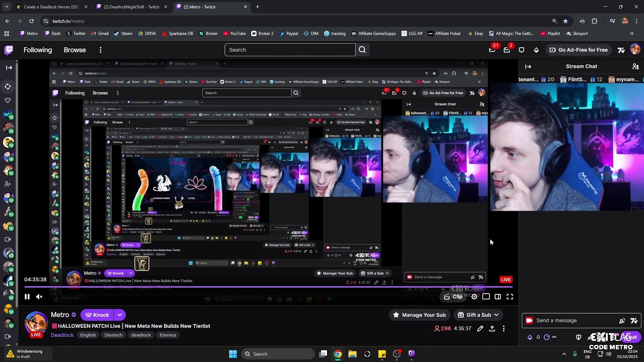The height and width of the screenshot is (362, 644).
Task: Edit stream info with the pencil icon
Action: [x=480, y=329]
